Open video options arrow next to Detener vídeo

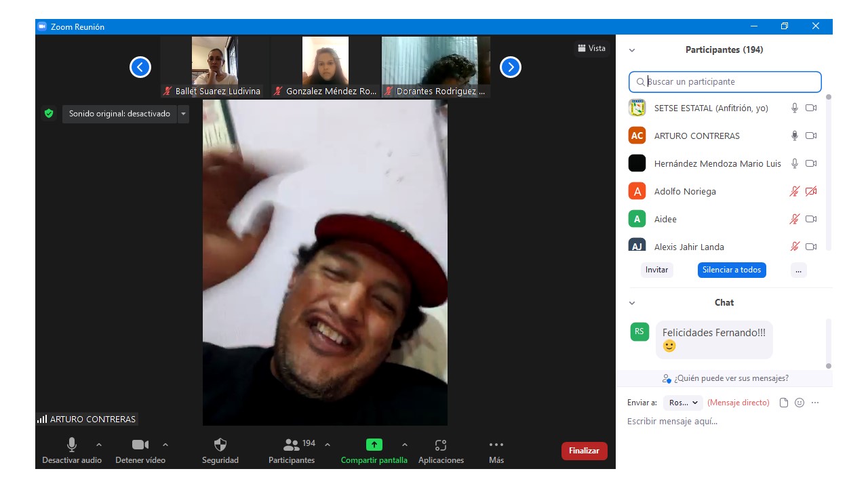tap(165, 445)
